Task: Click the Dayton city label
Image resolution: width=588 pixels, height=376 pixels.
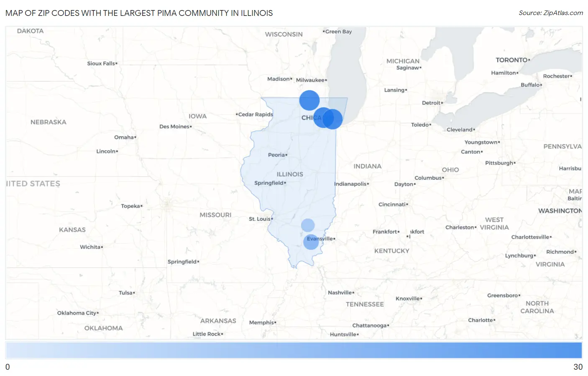Action: click(404, 184)
